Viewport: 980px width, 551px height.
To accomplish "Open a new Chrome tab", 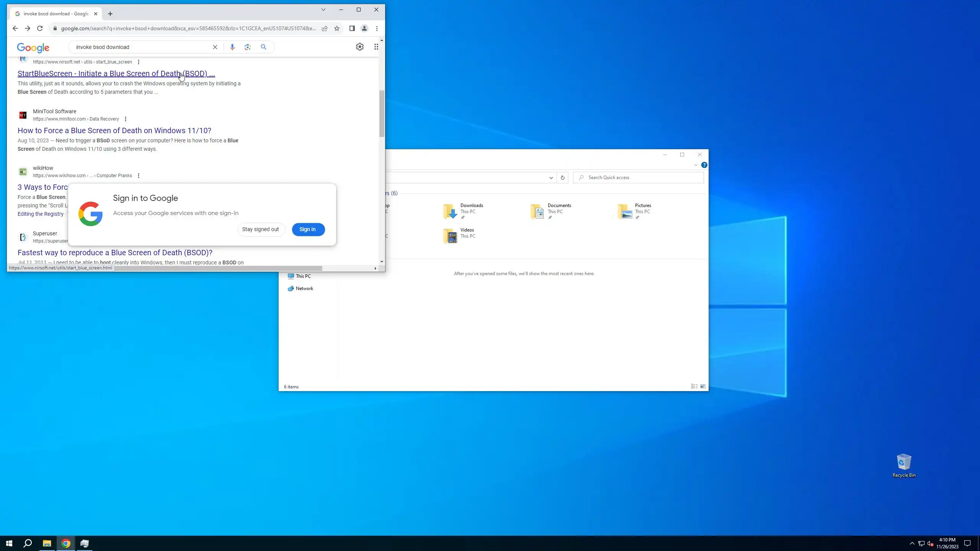I will click(110, 14).
